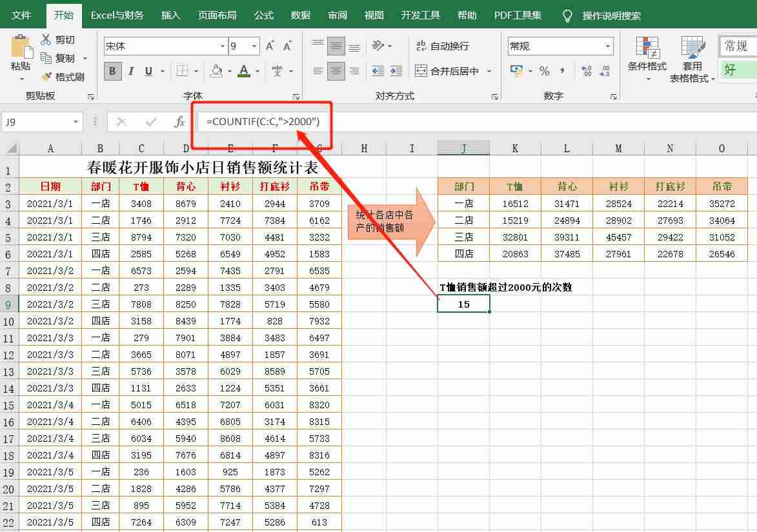Viewport: 757px width, 532px height.
Task: Open the 文件 menu
Action: (x=21, y=15)
